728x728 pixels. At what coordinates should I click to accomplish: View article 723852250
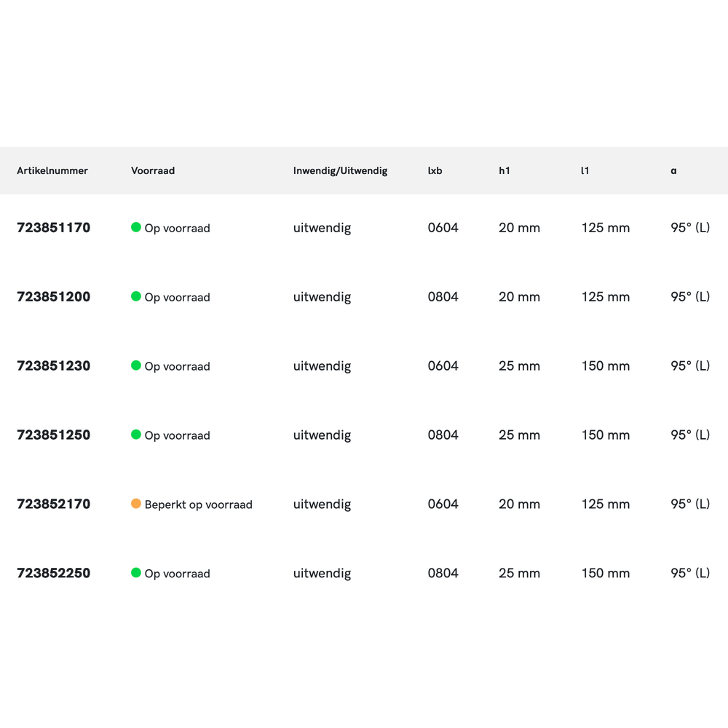54,574
